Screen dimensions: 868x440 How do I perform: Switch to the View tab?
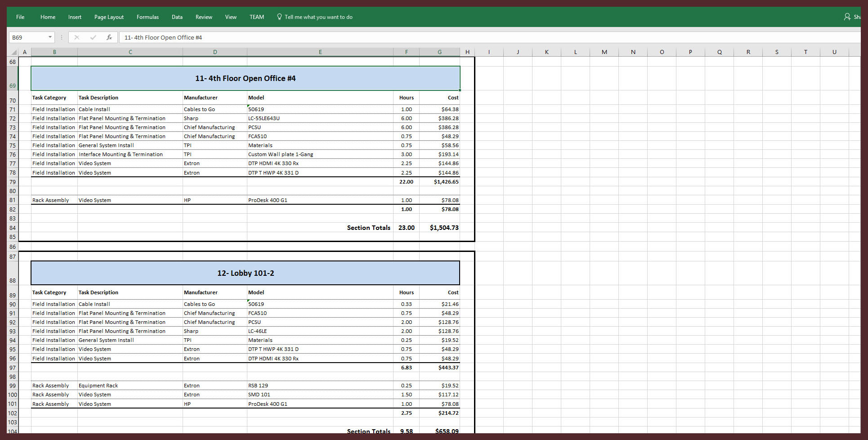[231, 17]
